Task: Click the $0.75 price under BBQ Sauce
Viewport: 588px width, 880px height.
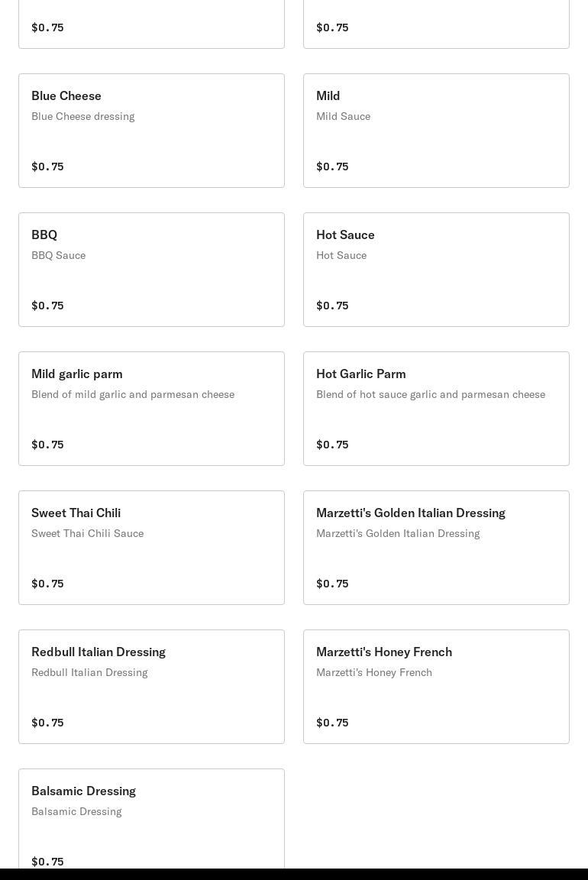Action: point(47,306)
